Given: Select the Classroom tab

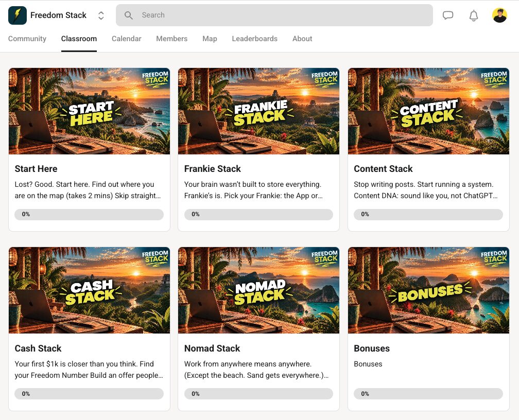Looking at the screenshot, I should [x=79, y=39].
